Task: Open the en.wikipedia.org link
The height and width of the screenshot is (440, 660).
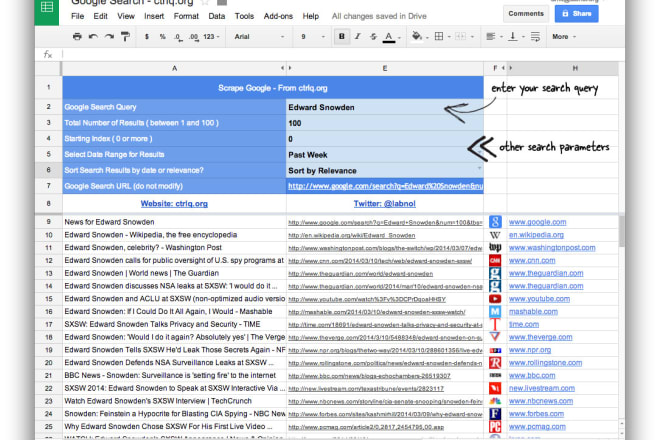Action: click(x=536, y=235)
